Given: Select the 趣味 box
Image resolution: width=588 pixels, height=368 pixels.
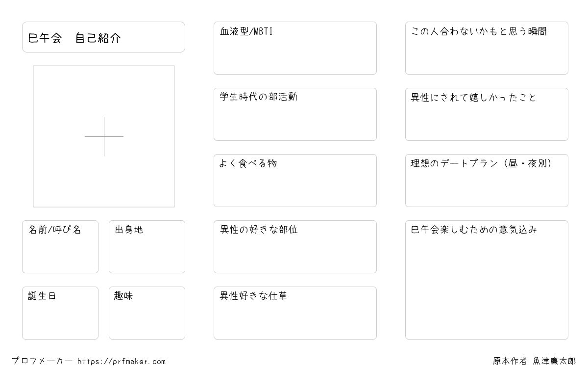Looking at the screenshot, I should pyautogui.click(x=147, y=313).
